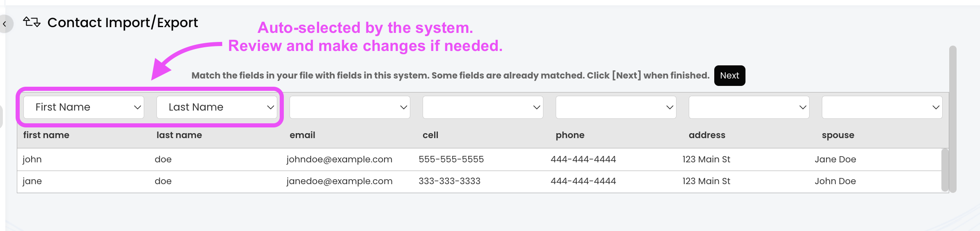Expand the dropdown above the address column
This screenshot has width=980, height=231.
pos(749,107)
